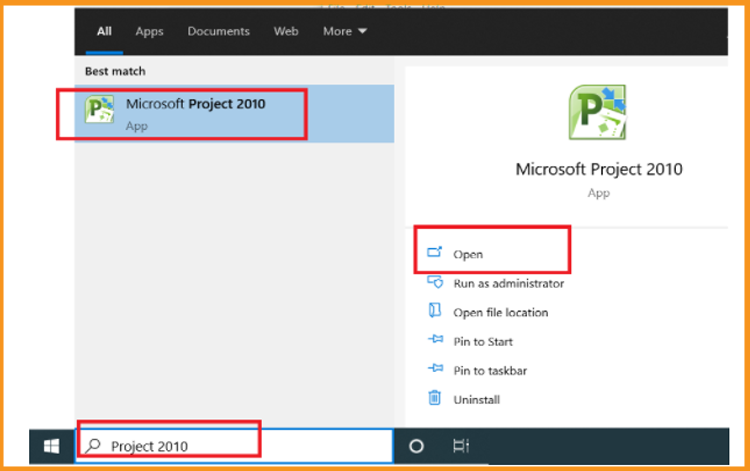Viewport: 750px width, 471px height.
Task: Switch to the Web tab
Action: (286, 32)
